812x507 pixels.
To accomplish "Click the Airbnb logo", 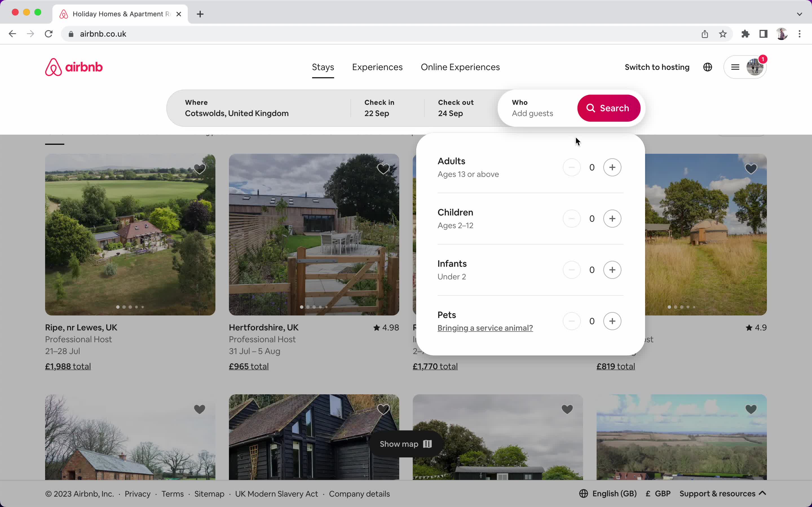I will [x=74, y=67].
